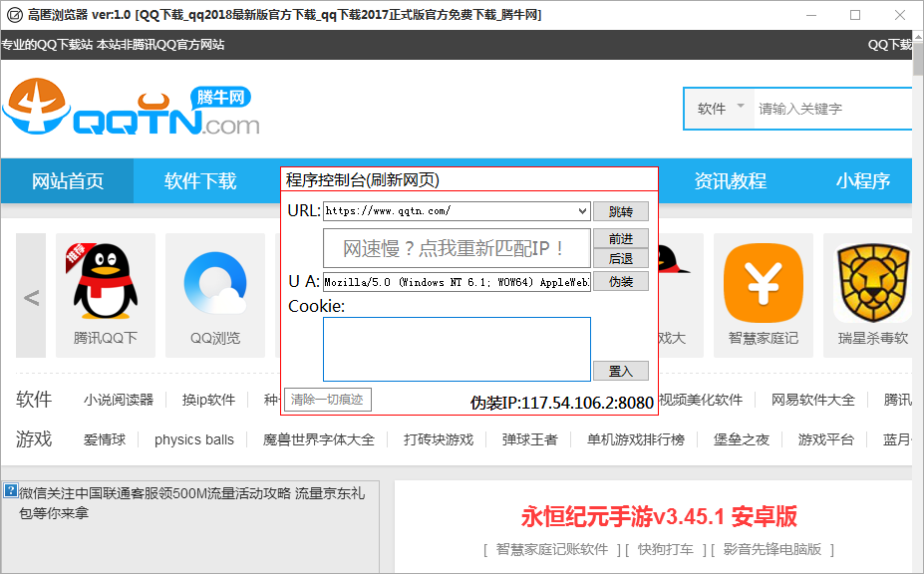The image size is (924, 574).
Task: Click the QQ下载 top-right link
Action: [890, 45]
